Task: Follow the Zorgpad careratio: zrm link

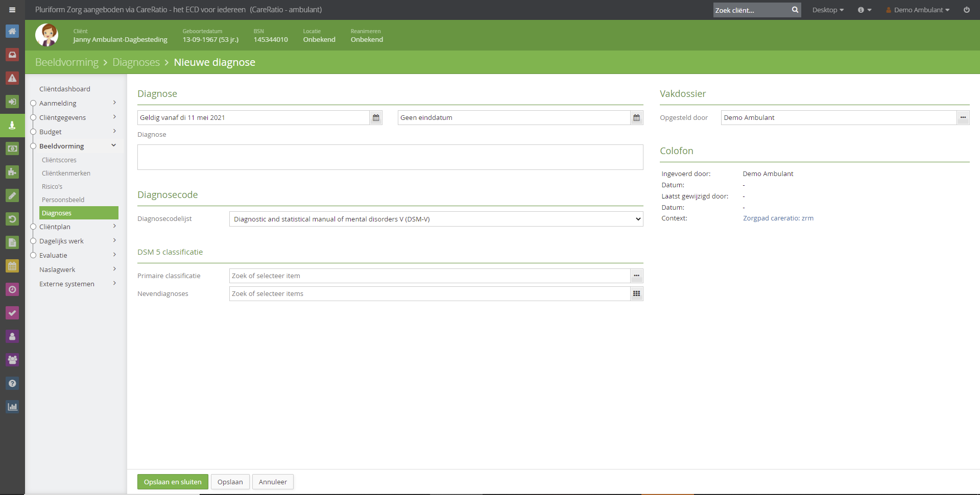Action: pos(778,218)
